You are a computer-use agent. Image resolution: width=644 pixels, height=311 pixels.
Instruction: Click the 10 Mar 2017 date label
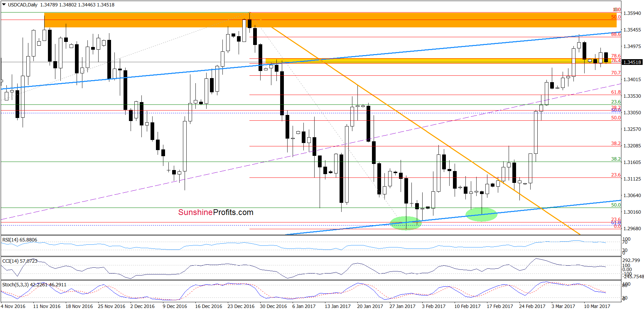coord(597,306)
